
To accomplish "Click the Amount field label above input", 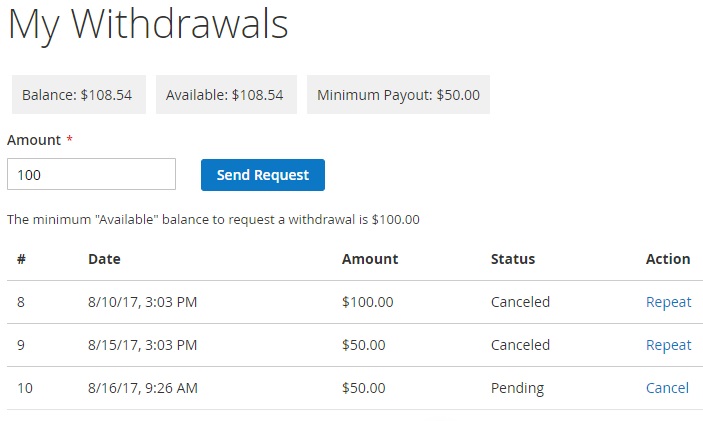I will coord(34,140).
